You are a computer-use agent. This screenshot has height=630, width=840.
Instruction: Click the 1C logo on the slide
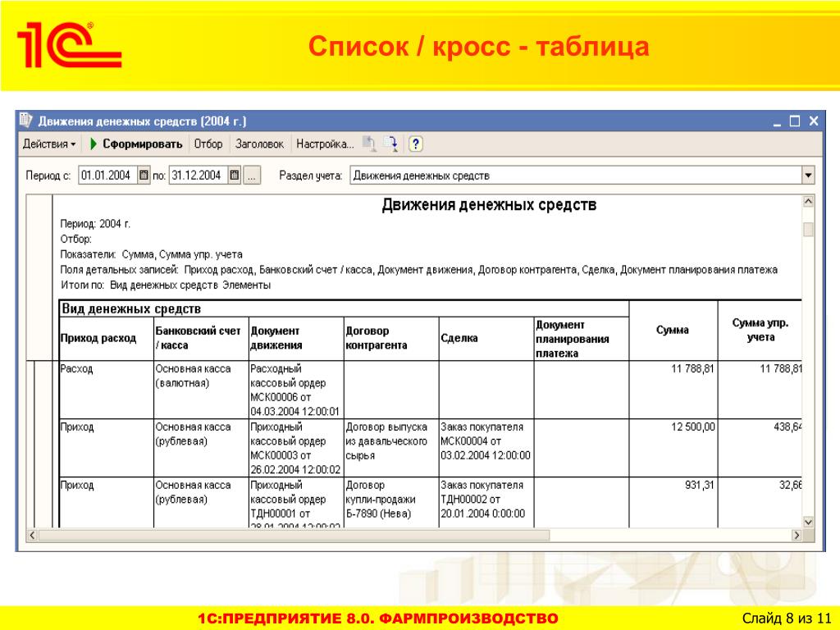70,45
